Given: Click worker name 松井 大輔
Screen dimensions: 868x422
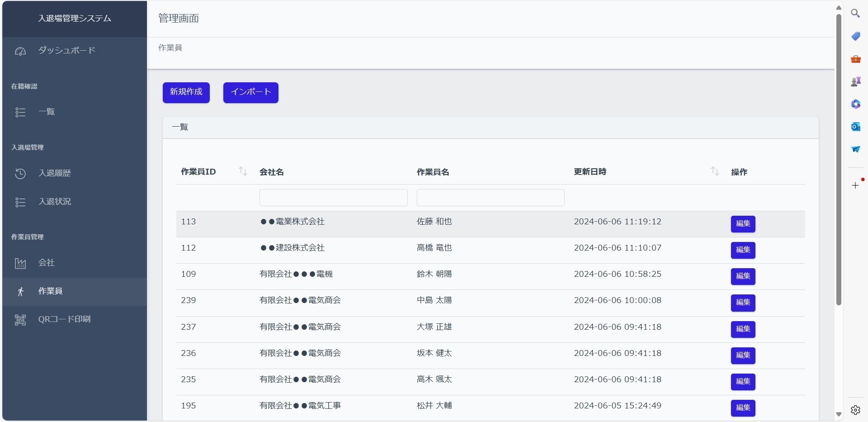Looking at the screenshot, I should coord(434,406).
